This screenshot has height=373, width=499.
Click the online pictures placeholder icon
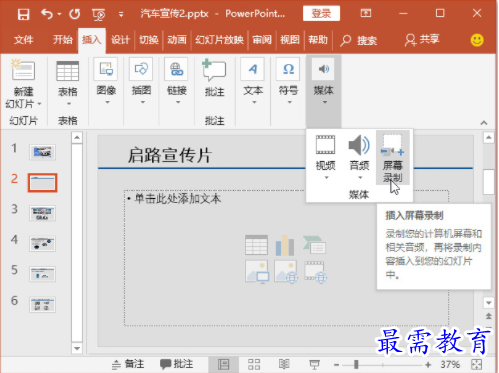coord(286,272)
